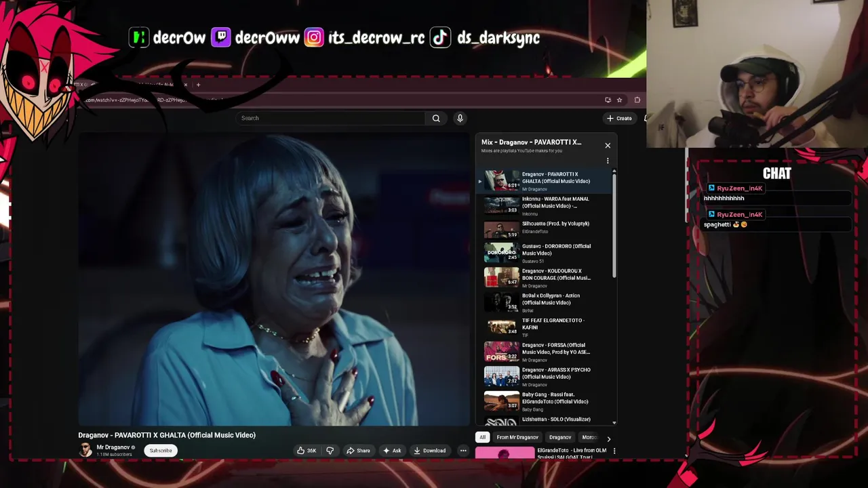The image size is (868, 488).
Task: Click the video title PAVAROTTI X GHALTA
Action: click(x=167, y=435)
